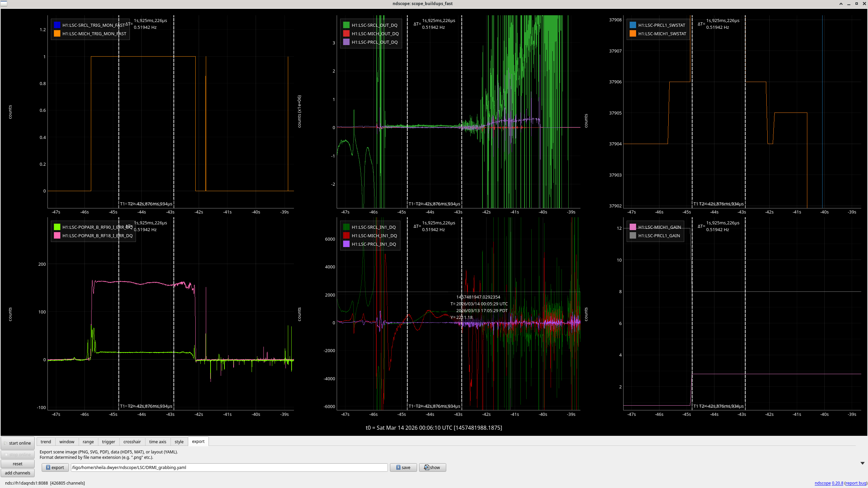Click the title bar up-arrow shade icon
The height and width of the screenshot is (488, 868).
[x=841, y=4]
